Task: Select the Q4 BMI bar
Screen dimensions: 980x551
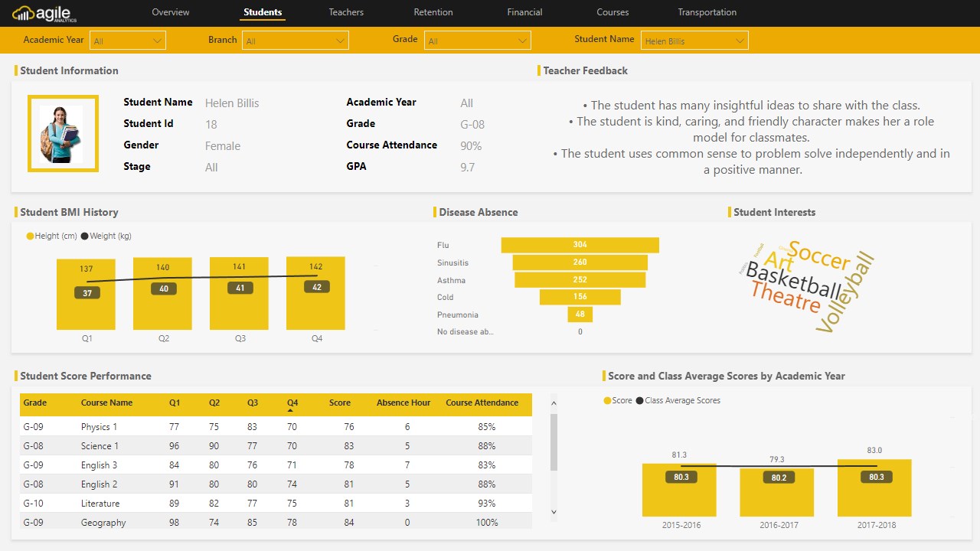Action: click(315, 293)
